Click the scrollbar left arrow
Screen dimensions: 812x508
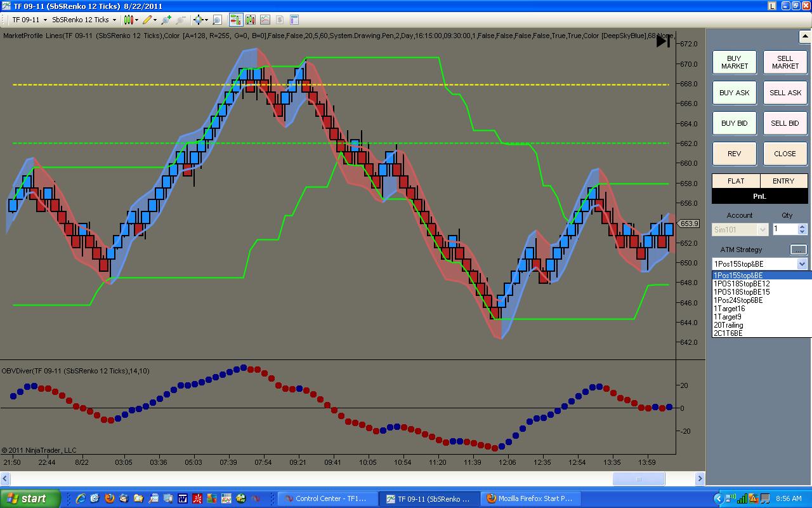point(5,479)
